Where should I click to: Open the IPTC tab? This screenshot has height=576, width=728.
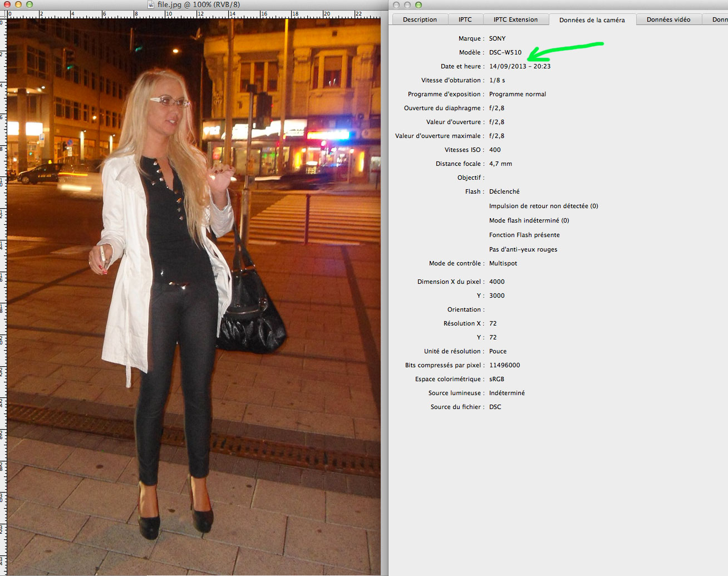(465, 19)
